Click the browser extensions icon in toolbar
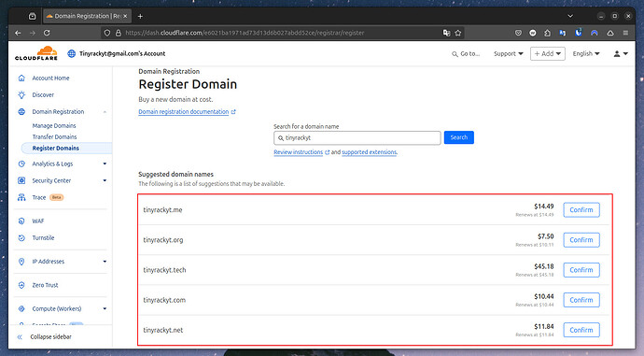 tap(548, 33)
